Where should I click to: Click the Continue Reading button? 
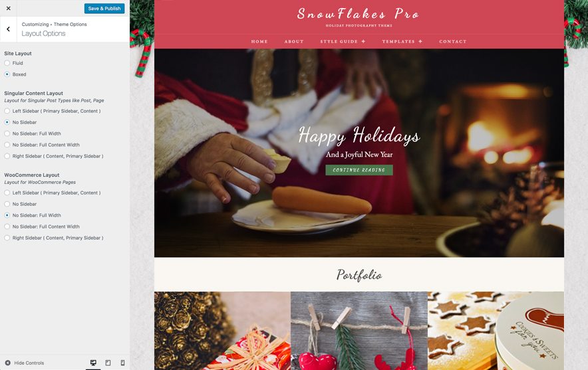coord(359,170)
